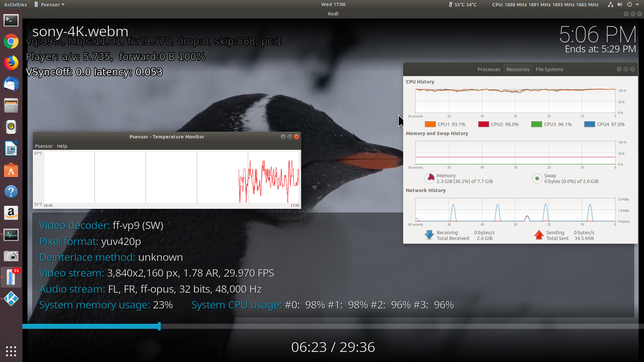Switch to Kodi via dock icon

pyautogui.click(x=11, y=299)
